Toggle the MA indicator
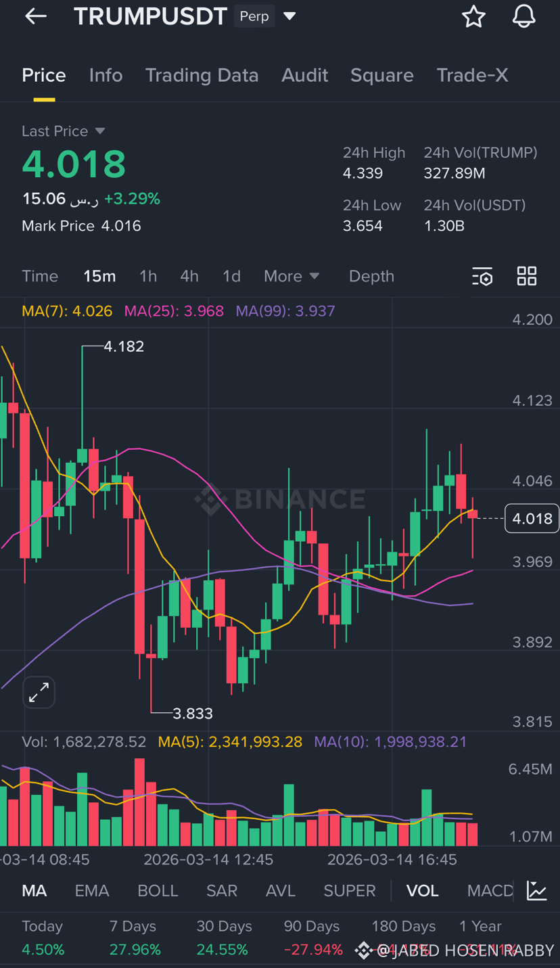This screenshot has width=560, height=968. 34,891
